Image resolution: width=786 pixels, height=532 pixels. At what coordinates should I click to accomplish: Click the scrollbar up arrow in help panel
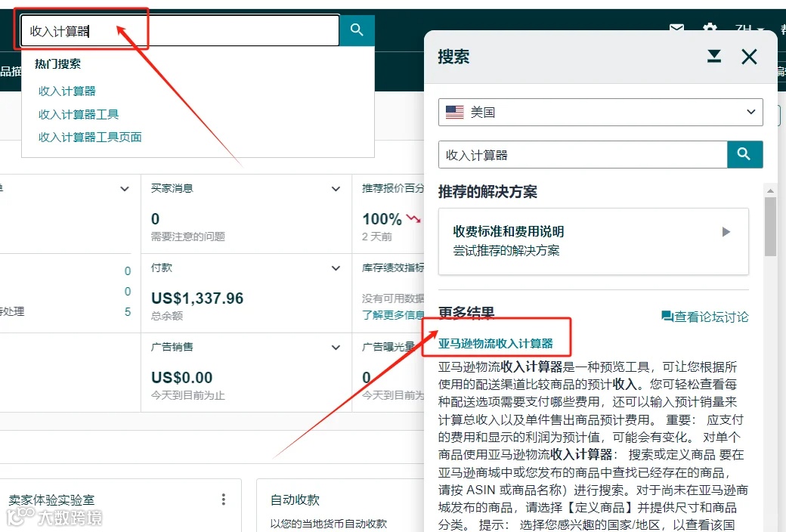pyautogui.click(x=770, y=190)
